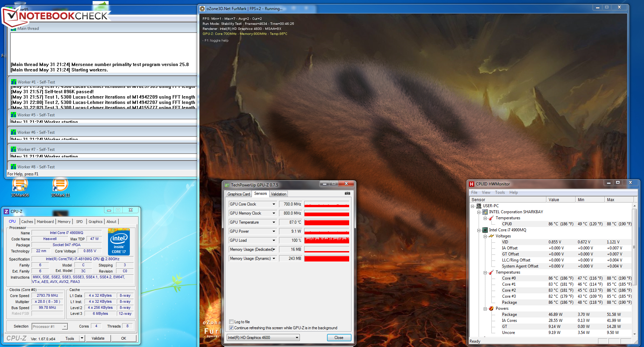
Task: Click the Worker #5 Self-Test window icon
Action: tap(13, 115)
